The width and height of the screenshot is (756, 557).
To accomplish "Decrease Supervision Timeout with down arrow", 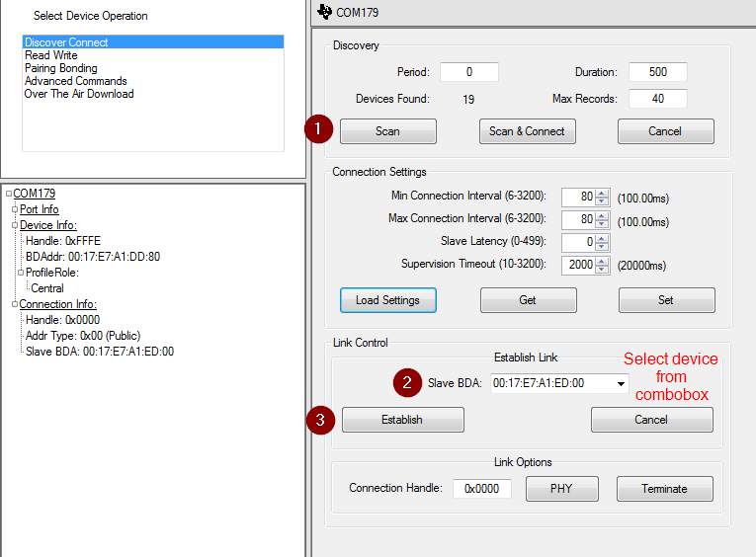I will pos(602,270).
